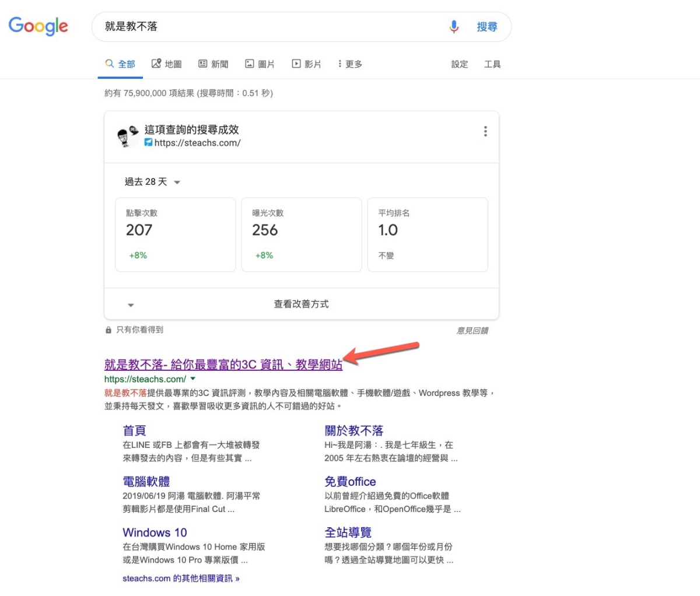This screenshot has height=596, width=700.
Task: Open the 就是教不落 result title
Action: tap(223, 364)
